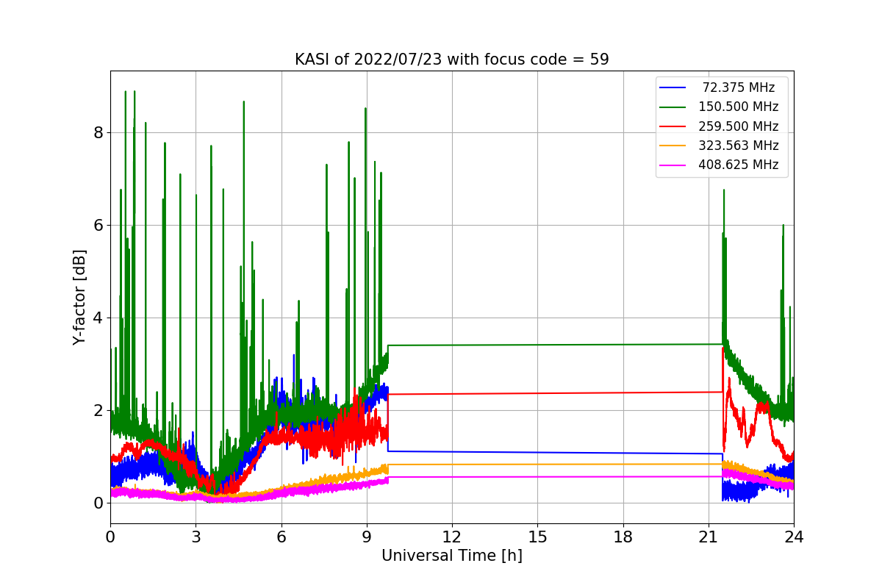Click y-axis tick label 8
Image resolution: width=882 pixels, height=588 pixels.
point(98,133)
